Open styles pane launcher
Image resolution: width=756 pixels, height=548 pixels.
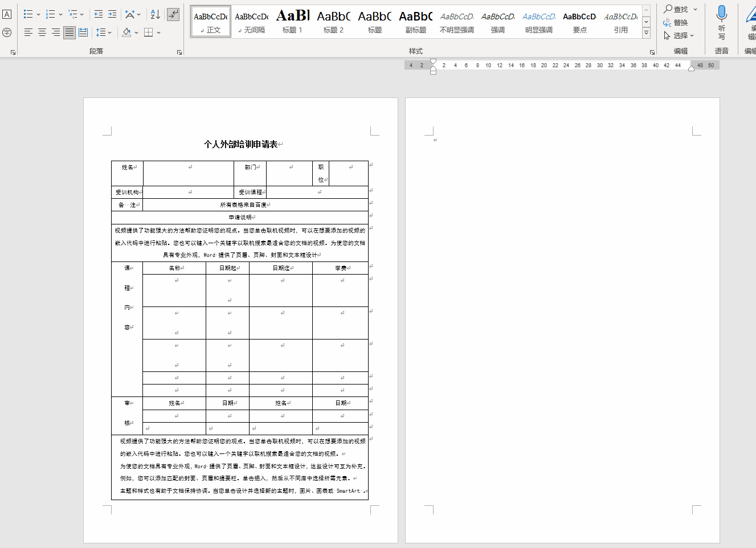tap(652, 52)
